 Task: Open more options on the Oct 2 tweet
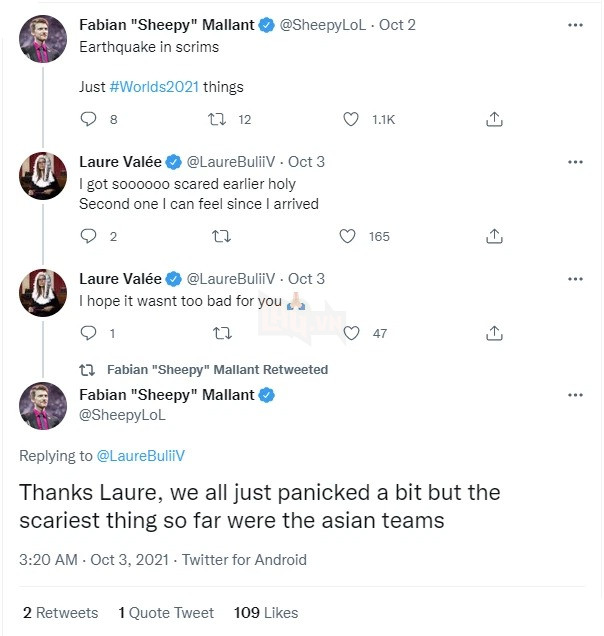pos(575,24)
